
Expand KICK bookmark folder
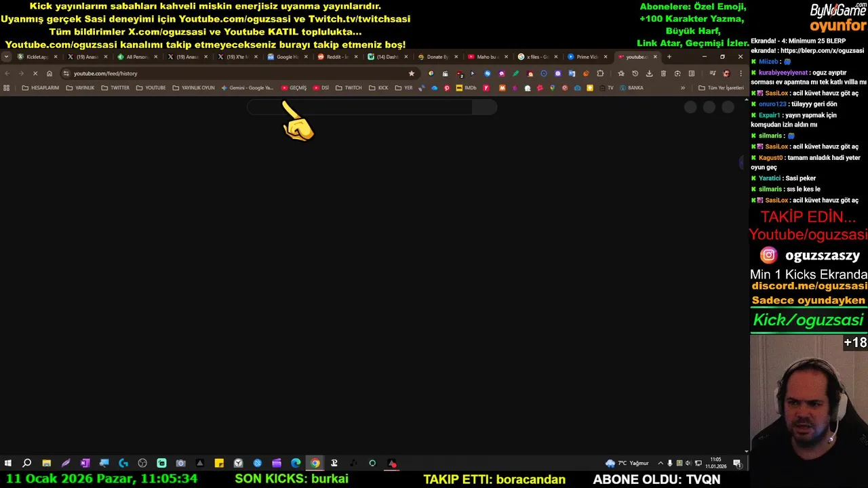[378, 87]
